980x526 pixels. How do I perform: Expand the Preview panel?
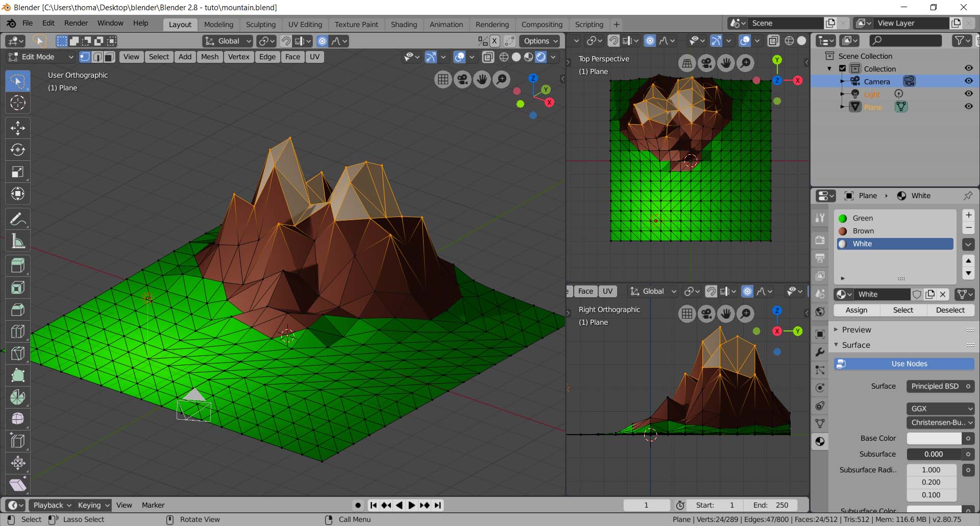coord(856,330)
